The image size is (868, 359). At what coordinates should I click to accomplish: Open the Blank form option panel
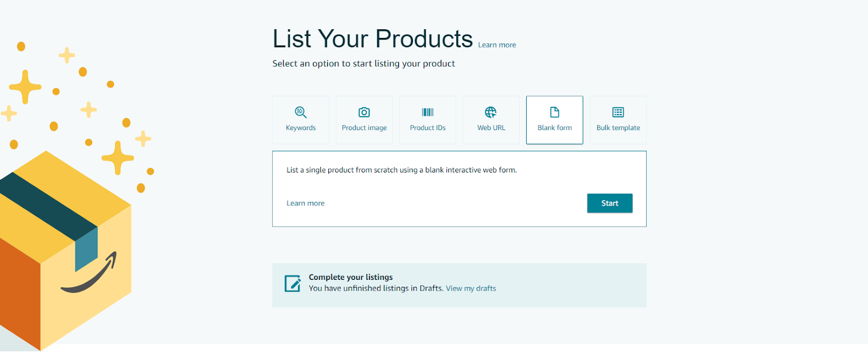tap(554, 120)
